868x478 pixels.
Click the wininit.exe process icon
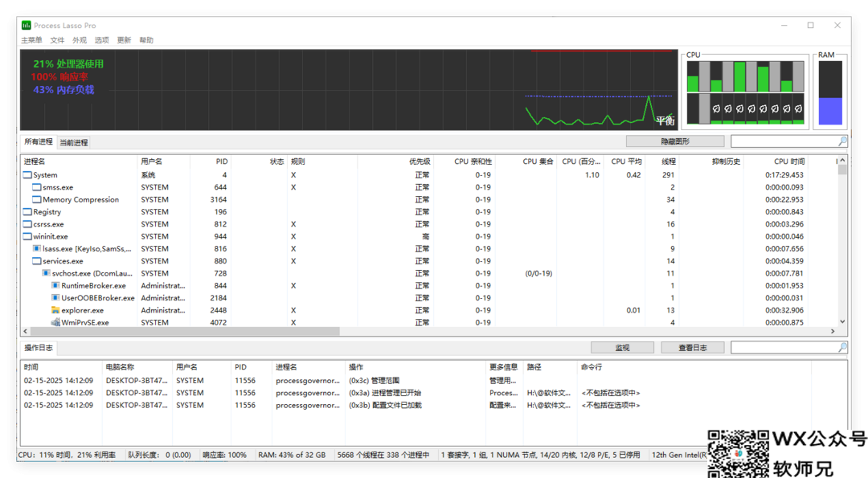27,236
